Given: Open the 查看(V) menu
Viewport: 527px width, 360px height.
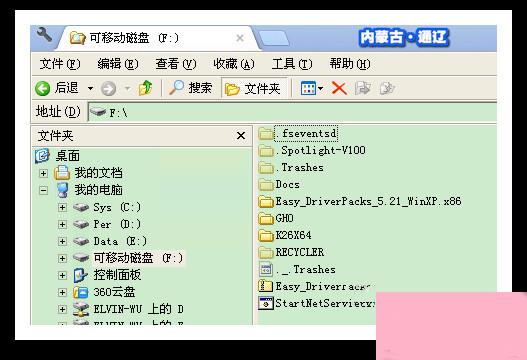Looking at the screenshot, I should 175,64.
